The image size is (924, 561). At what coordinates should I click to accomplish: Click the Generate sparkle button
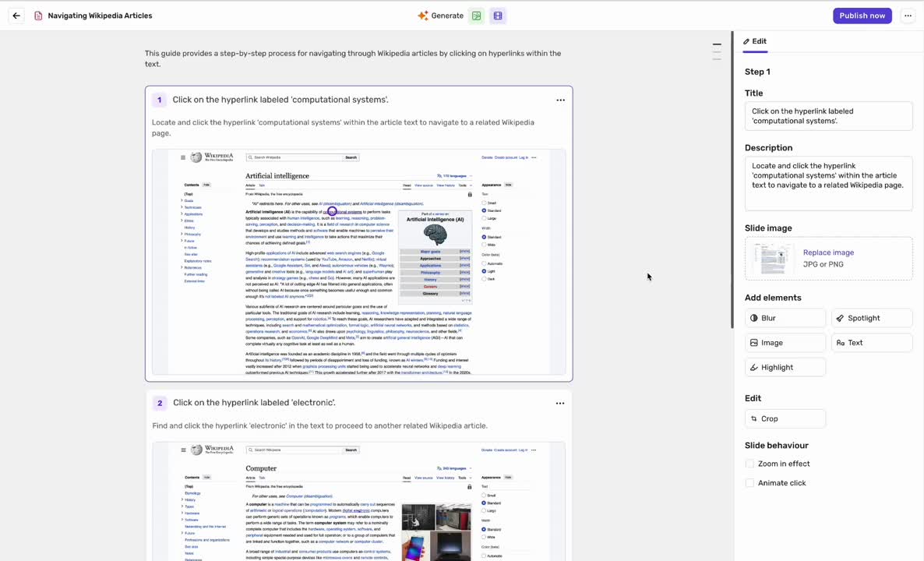440,16
